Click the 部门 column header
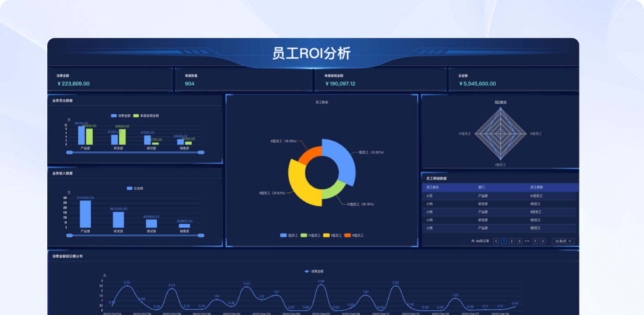 481,187
